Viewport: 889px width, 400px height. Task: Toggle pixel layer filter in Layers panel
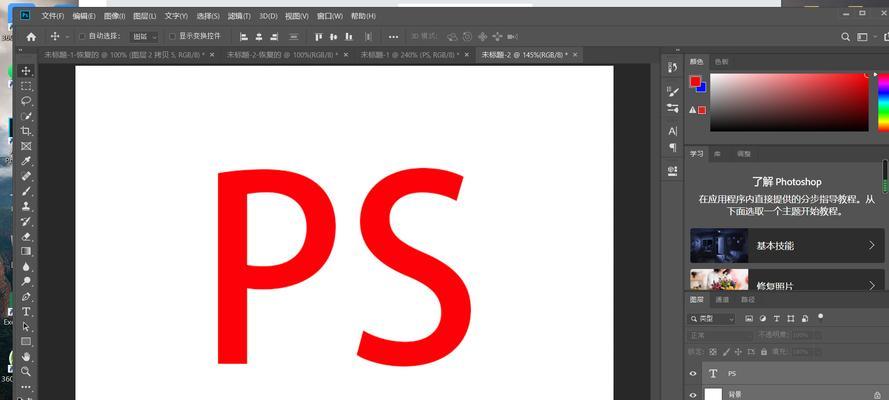(749, 319)
